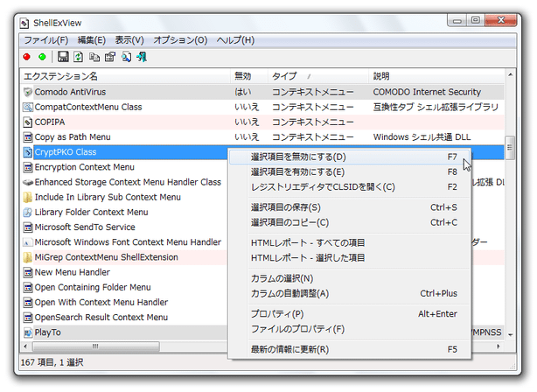537x392 pixels.
Task: Open ファイルのプロパティ(F) from context menu
Action: click(349, 329)
